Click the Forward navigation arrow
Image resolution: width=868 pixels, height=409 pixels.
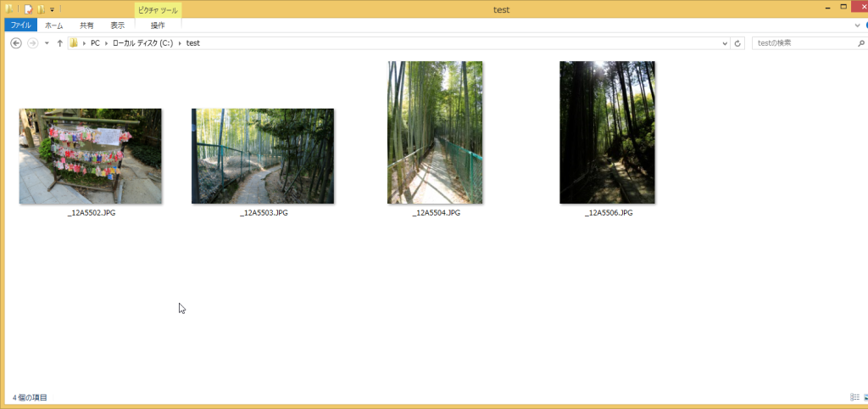coord(33,43)
